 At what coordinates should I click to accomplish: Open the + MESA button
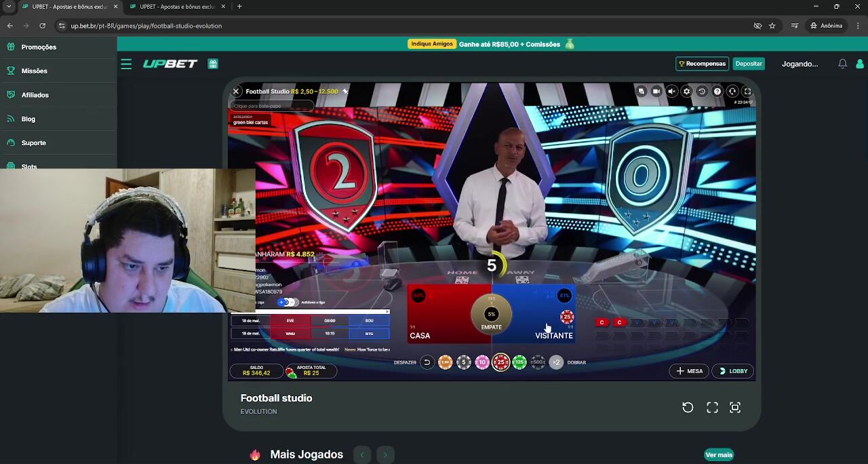690,371
